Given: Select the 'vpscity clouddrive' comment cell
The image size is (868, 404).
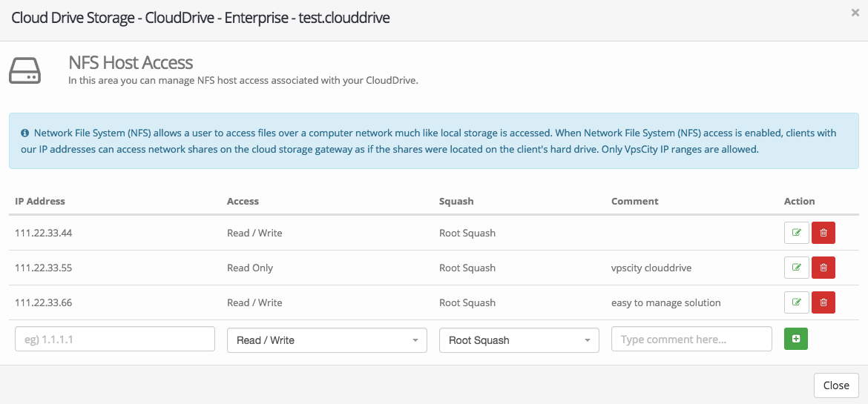Looking at the screenshot, I should click(x=651, y=268).
